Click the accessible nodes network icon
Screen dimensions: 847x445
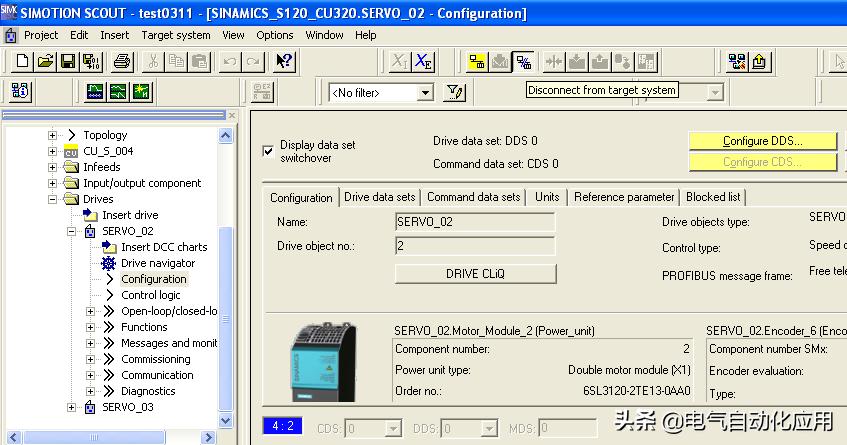pyautogui.click(x=737, y=62)
